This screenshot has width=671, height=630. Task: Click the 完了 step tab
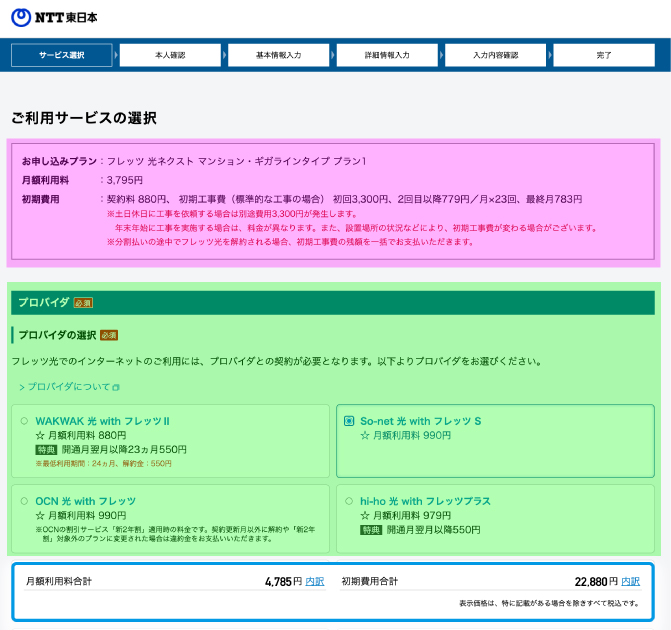604,55
